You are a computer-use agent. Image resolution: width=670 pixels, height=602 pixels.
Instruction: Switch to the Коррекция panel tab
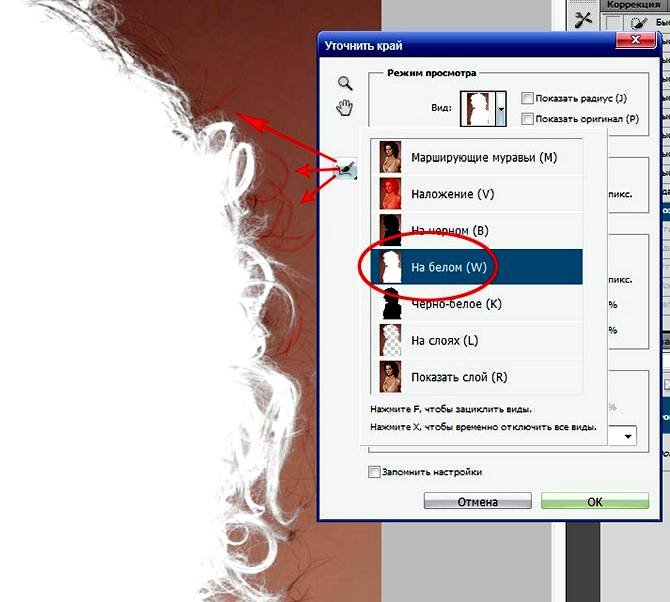tap(633, 5)
